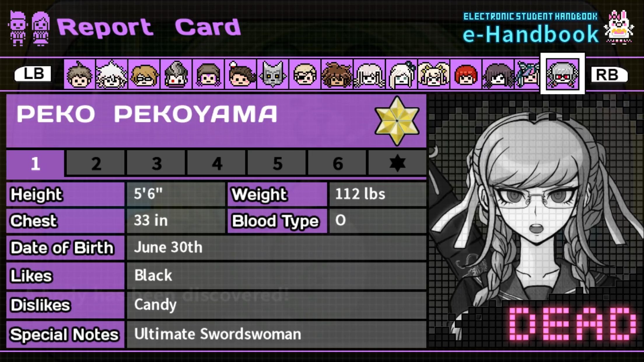
Task: Select the blond eyepatch character avatar
Action: (305, 74)
